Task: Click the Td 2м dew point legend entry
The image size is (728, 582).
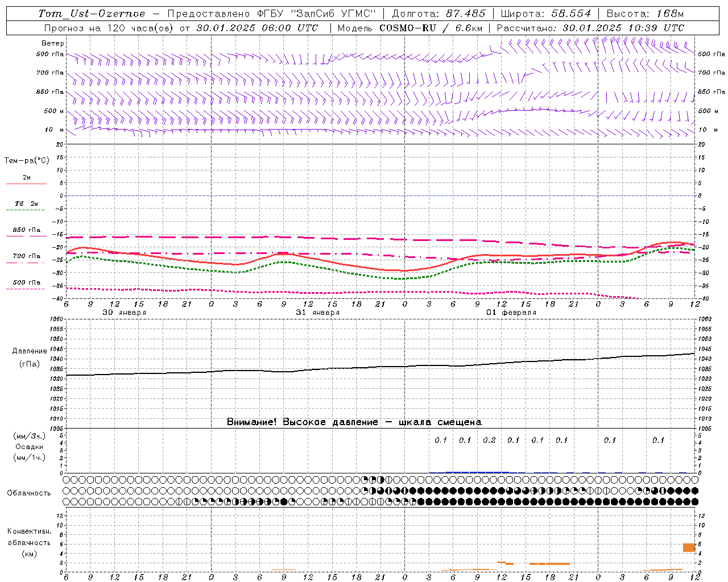Action: coord(26,203)
